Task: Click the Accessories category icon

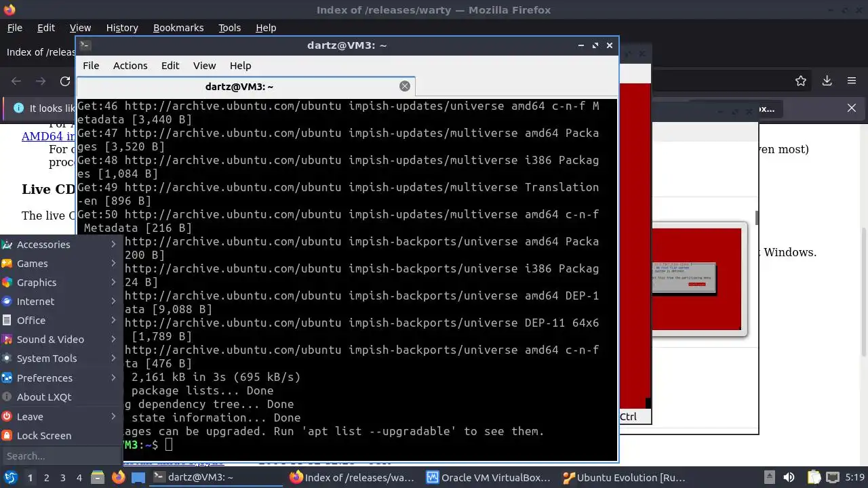Action: [x=7, y=244]
